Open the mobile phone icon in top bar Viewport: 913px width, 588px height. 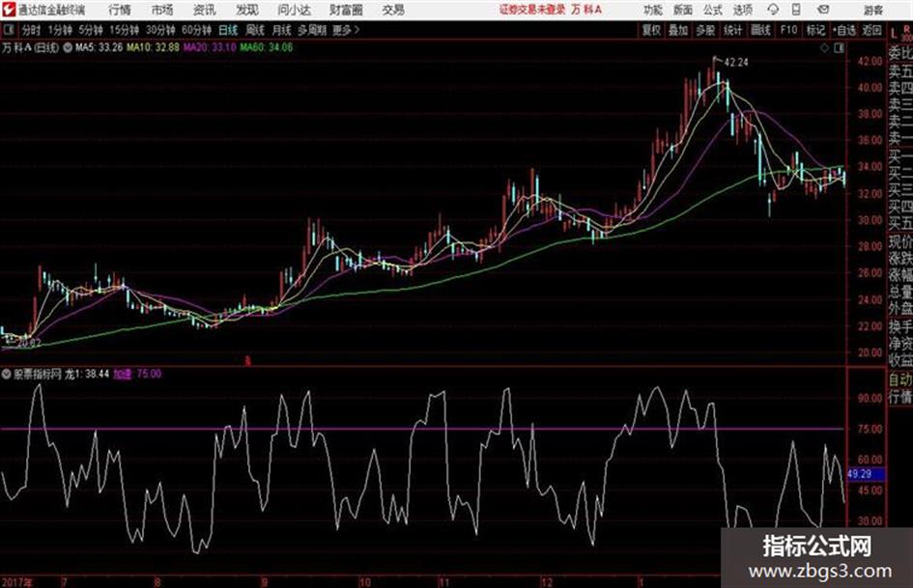[x=796, y=10]
